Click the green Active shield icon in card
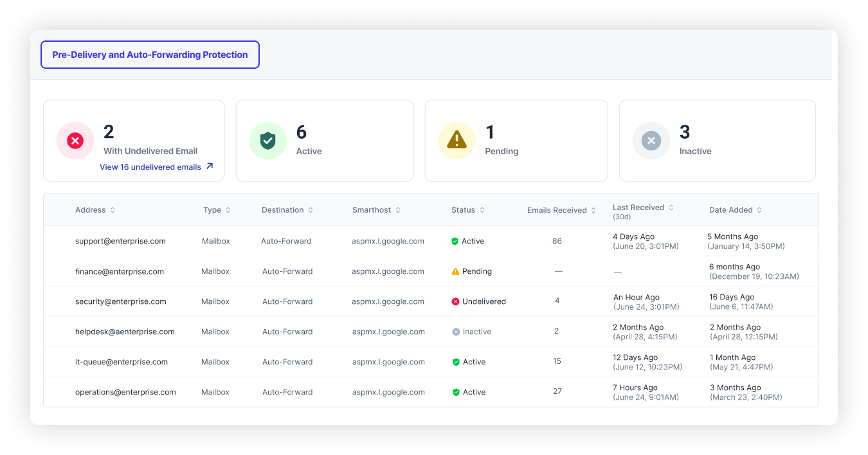The width and height of the screenshot is (868, 455). pyautogui.click(x=267, y=141)
